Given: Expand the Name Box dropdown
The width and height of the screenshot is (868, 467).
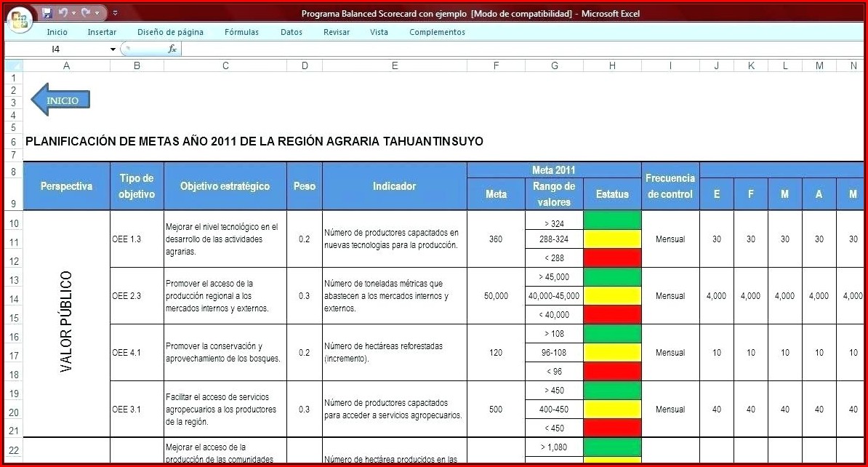Looking at the screenshot, I should (113, 49).
